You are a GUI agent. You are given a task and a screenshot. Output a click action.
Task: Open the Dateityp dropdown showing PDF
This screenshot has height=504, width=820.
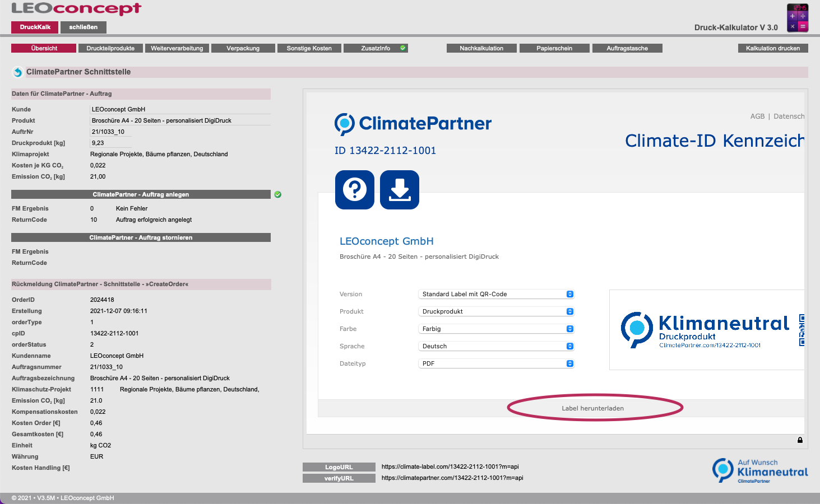pyautogui.click(x=496, y=363)
